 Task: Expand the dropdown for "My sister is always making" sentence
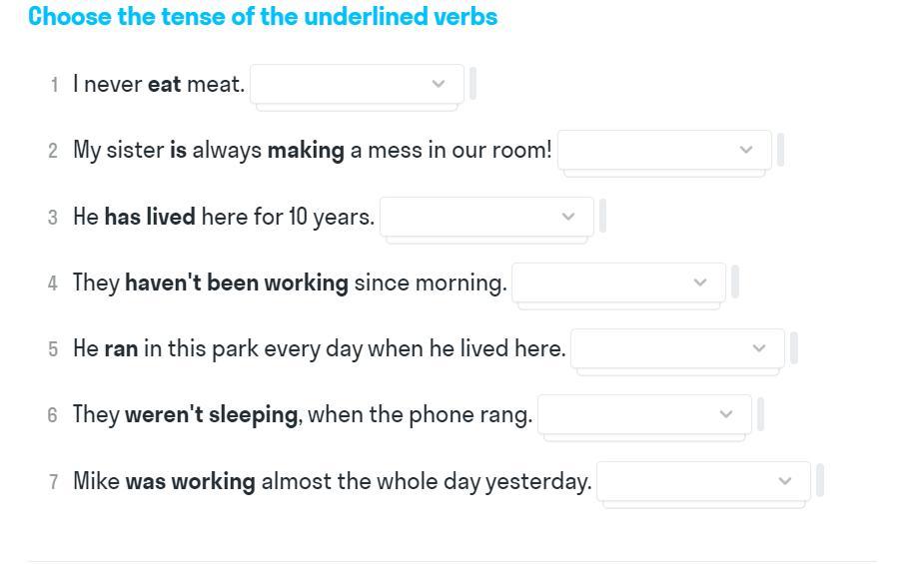tap(664, 150)
